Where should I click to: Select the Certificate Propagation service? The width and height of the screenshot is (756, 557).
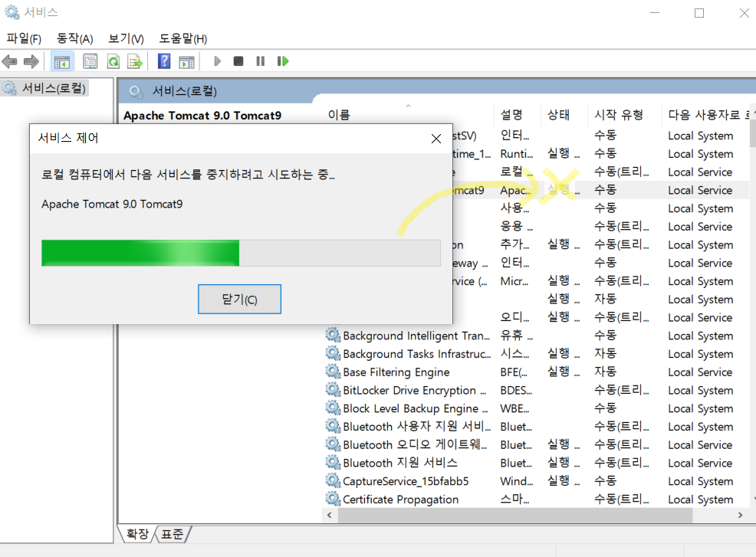535,500
